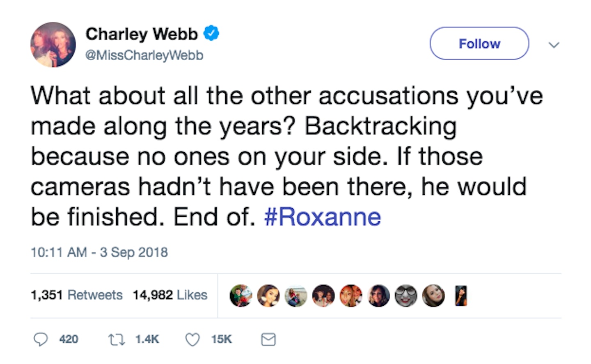Click the Charley Webb display name

coord(142,34)
